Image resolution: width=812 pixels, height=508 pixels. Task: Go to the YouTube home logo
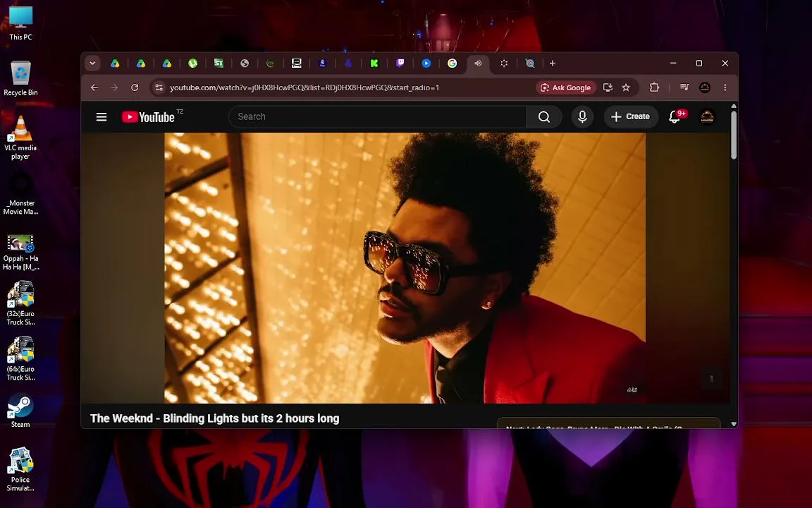(148, 117)
